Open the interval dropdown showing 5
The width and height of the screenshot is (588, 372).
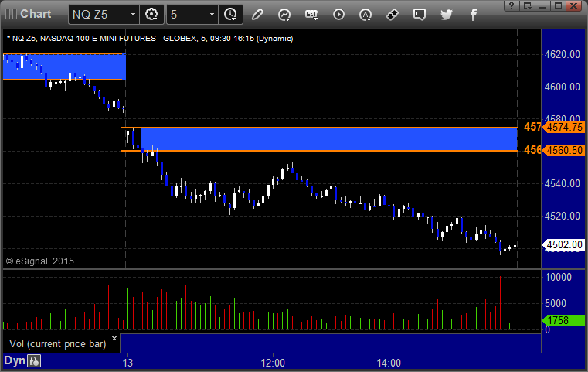coord(212,14)
